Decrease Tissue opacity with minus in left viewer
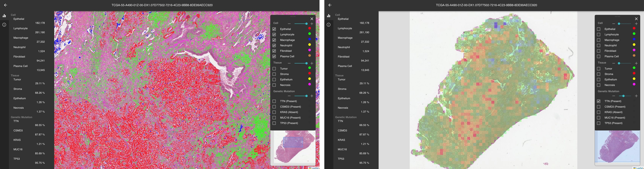 click(289, 63)
